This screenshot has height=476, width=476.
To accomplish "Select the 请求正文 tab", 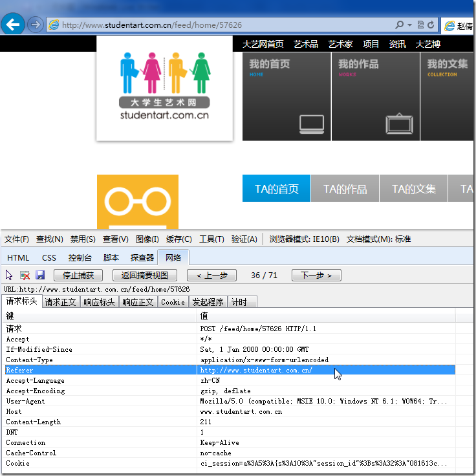I will coord(60,302).
